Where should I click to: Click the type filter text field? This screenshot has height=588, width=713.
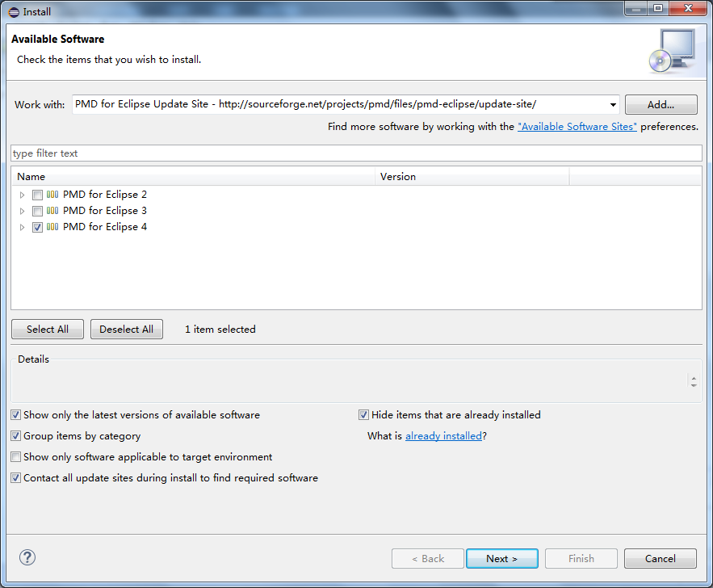point(357,153)
